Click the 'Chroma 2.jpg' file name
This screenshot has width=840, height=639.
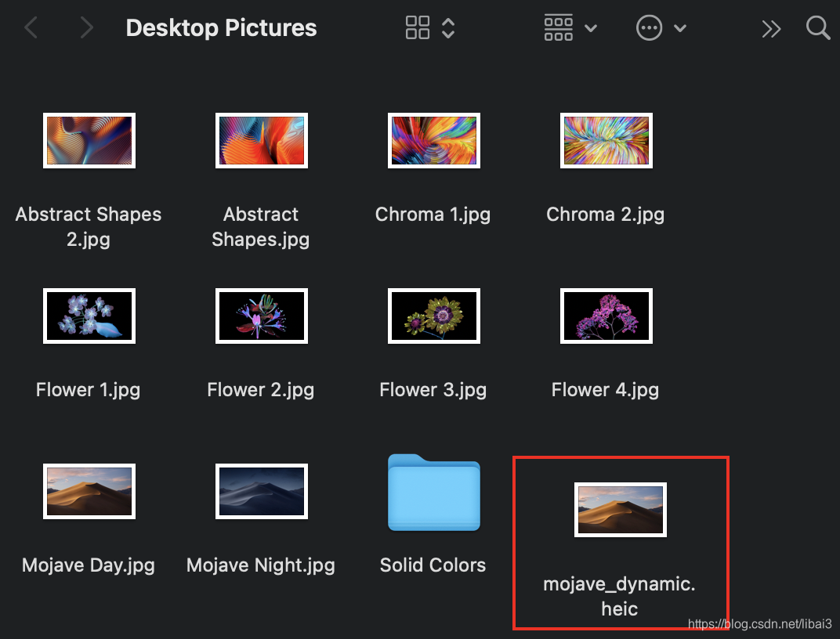[606, 215]
